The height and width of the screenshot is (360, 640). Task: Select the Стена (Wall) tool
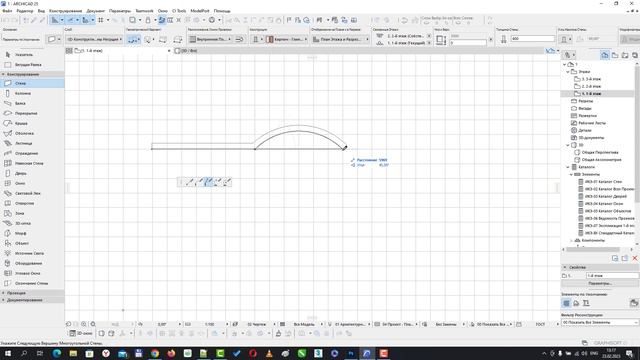(32, 83)
